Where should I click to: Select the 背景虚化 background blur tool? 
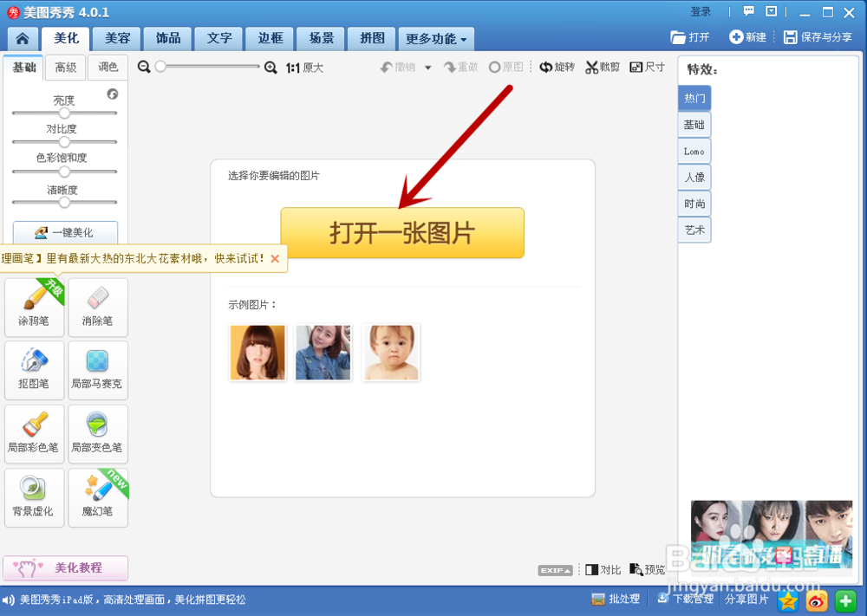coord(35,497)
